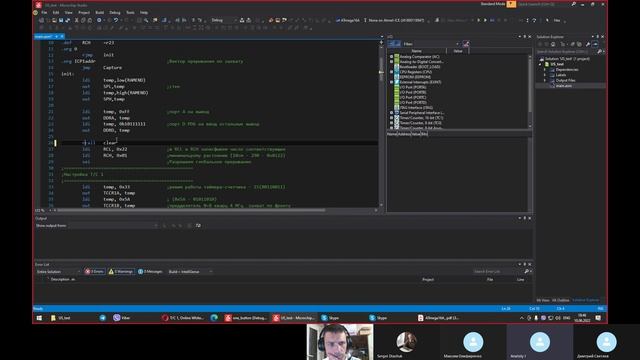
Task: Expand the Dependencies folder
Action: pyautogui.click(x=544, y=70)
